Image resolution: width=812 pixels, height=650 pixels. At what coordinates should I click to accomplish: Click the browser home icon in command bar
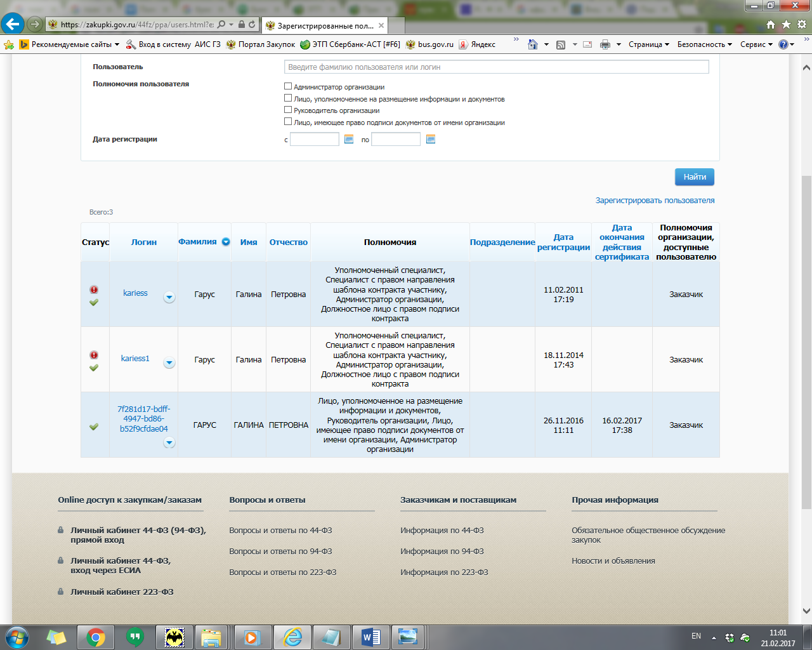(x=533, y=44)
